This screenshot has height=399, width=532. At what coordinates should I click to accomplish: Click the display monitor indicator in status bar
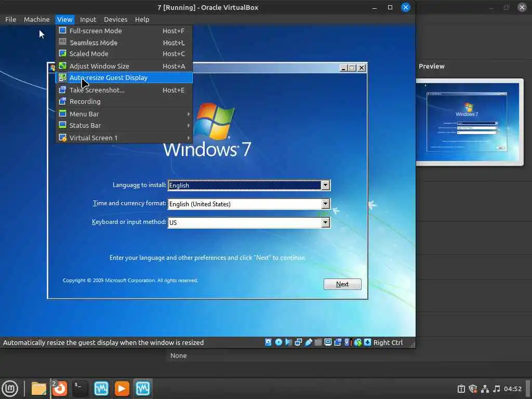point(328,342)
